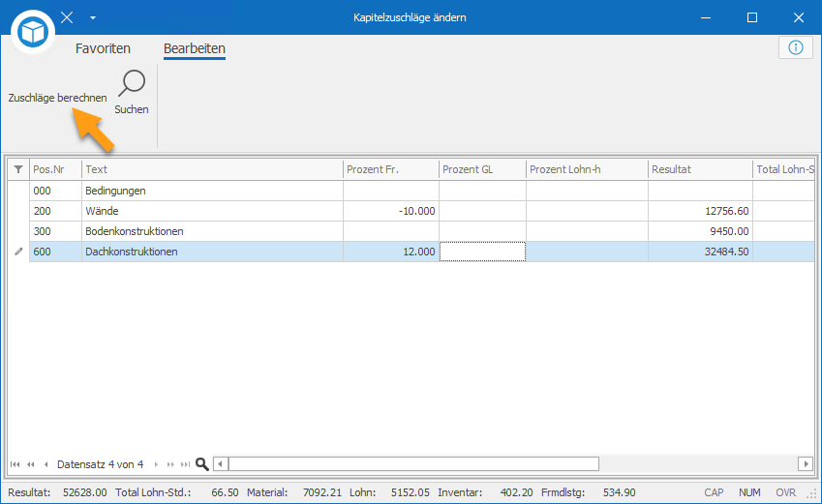Close the Kapitelzuschläge ändern window
This screenshot has height=504, width=822.
[799, 17]
